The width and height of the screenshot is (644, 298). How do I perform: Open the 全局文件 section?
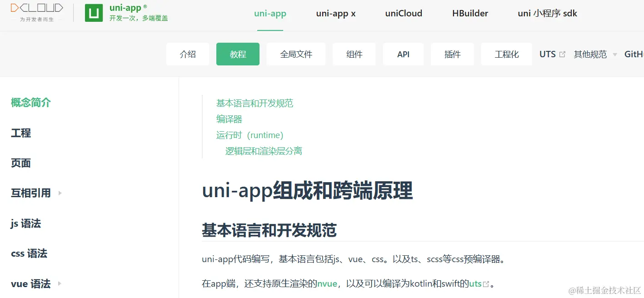[296, 54]
